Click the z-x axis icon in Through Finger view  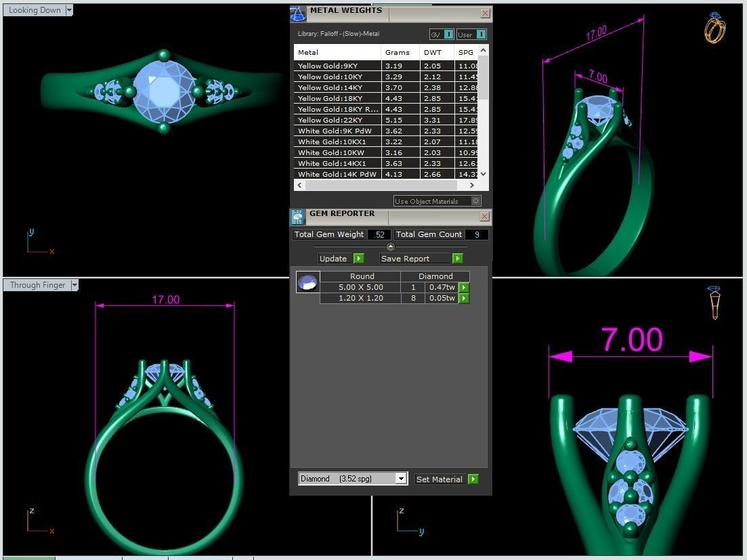point(40,521)
